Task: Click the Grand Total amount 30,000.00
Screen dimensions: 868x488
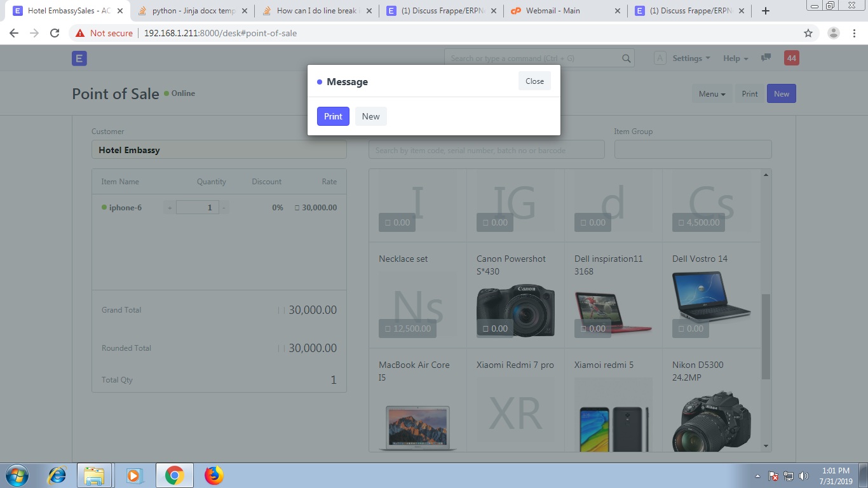Action: (x=313, y=310)
